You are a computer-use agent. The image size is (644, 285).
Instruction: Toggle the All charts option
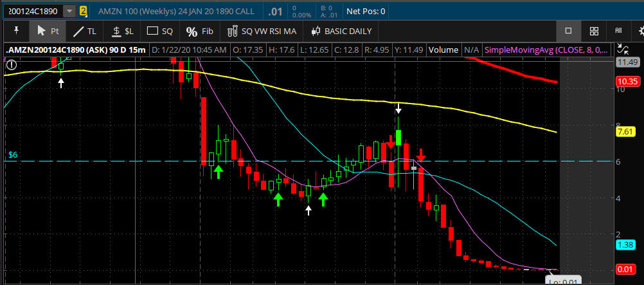point(618,31)
